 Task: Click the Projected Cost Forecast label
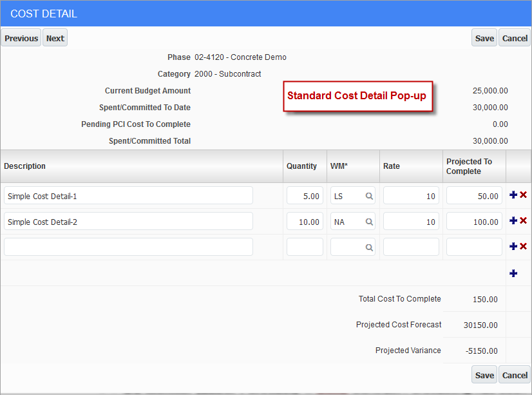pyautogui.click(x=399, y=324)
